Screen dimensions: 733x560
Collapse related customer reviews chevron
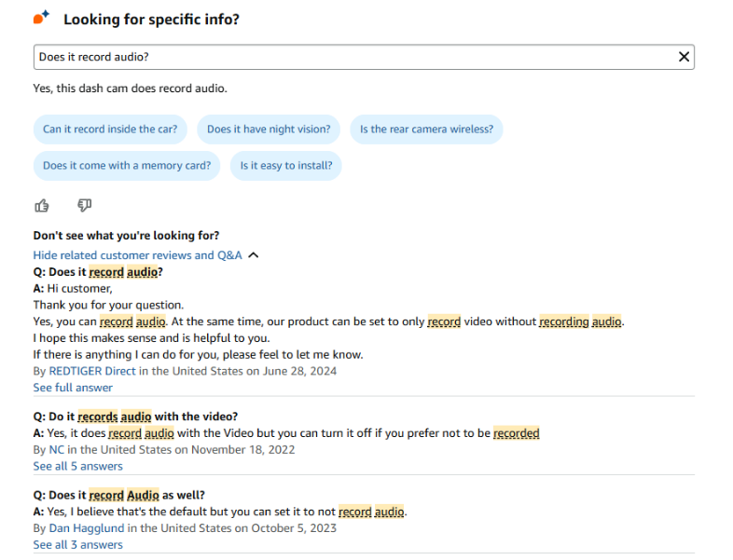(254, 255)
